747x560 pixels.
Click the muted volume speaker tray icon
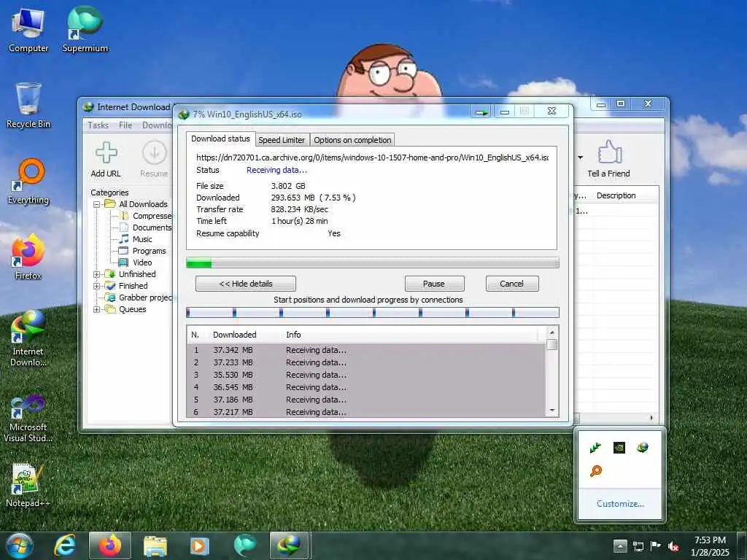coord(673,547)
